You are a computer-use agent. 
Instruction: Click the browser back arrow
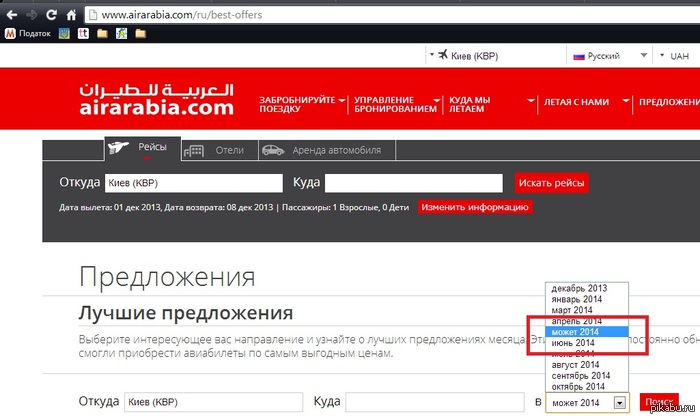11,15
